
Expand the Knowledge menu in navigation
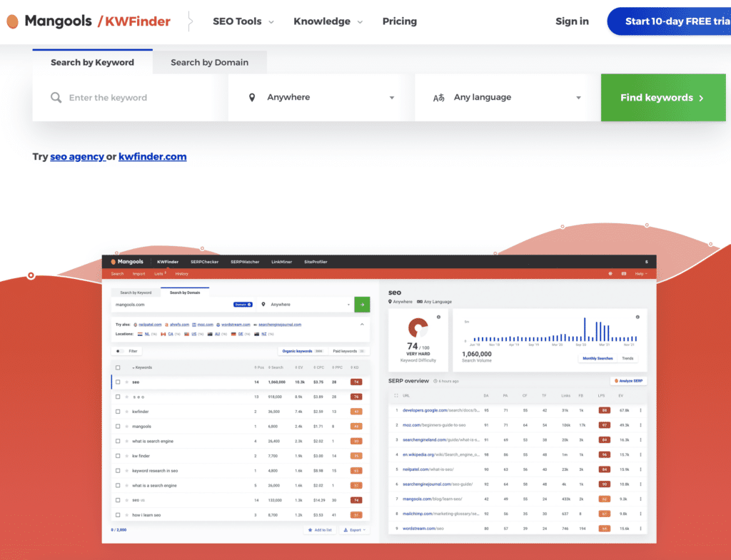coord(328,21)
